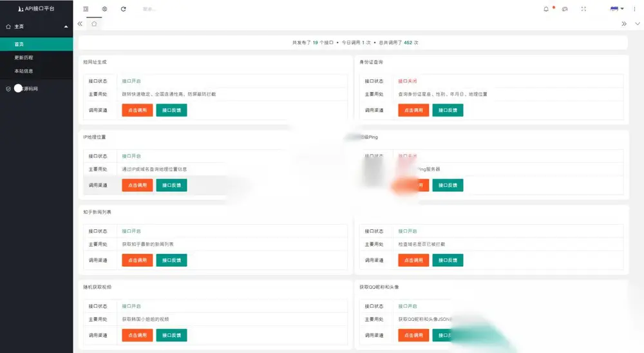Click 点击调用 for 短网址生成

click(137, 110)
